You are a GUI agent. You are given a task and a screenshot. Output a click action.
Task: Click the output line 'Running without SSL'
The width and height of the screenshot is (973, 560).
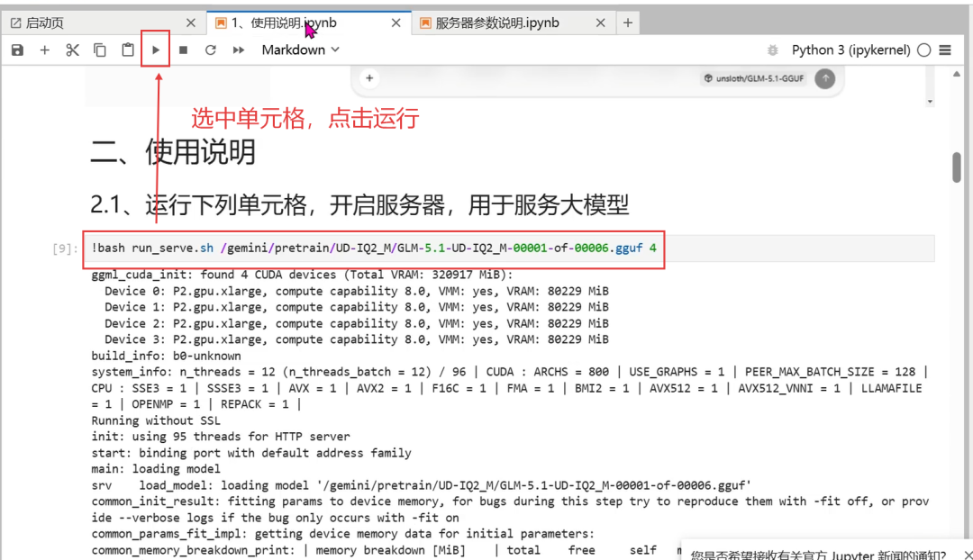click(156, 420)
